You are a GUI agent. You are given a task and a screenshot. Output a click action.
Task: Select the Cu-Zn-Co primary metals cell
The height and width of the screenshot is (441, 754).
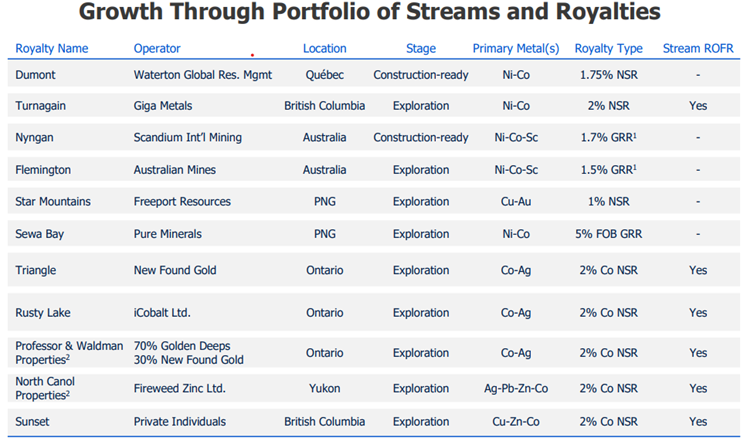pyautogui.click(x=516, y=422)
